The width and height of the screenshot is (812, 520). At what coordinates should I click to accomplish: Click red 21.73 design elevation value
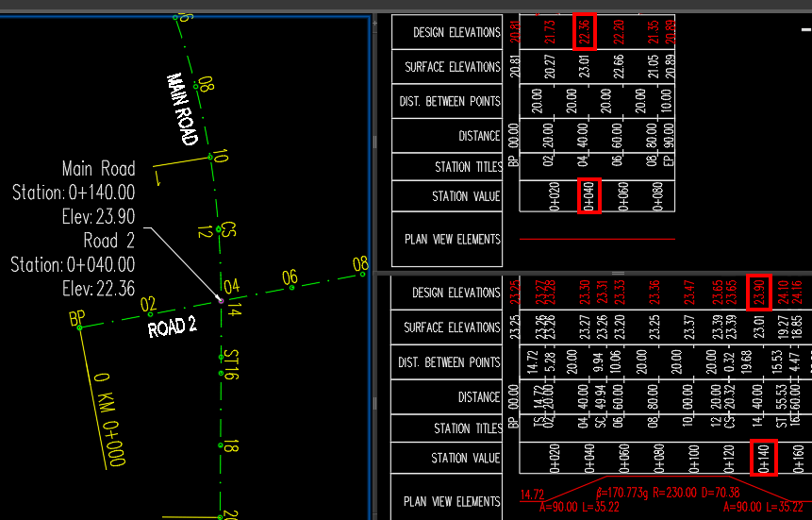[x=550, y=32]
